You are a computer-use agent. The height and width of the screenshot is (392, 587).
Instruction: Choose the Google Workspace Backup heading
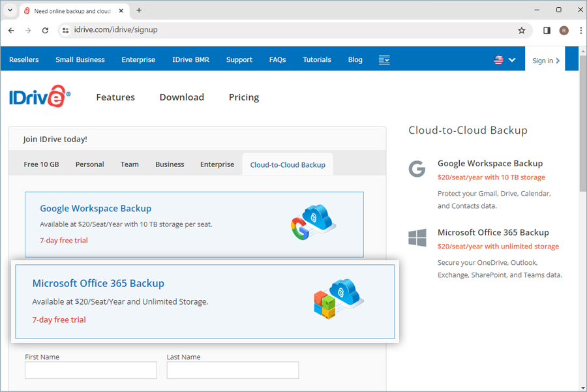coord(96,209)
